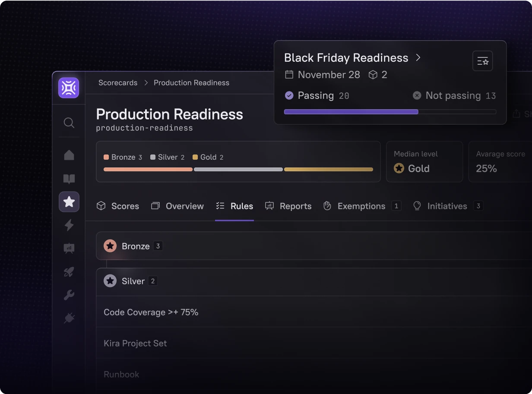Open the Runbook rule row
The image size is (532, 394).
(x=314, y=374)
